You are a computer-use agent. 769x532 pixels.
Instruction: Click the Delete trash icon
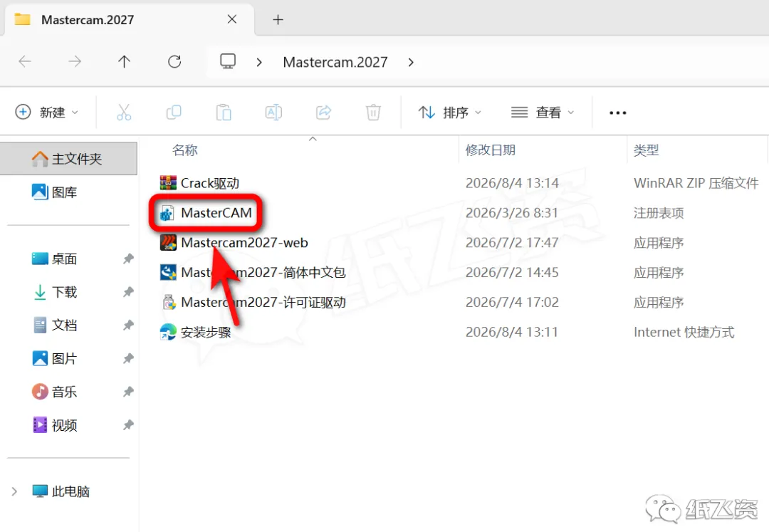(x=373, y=113)
